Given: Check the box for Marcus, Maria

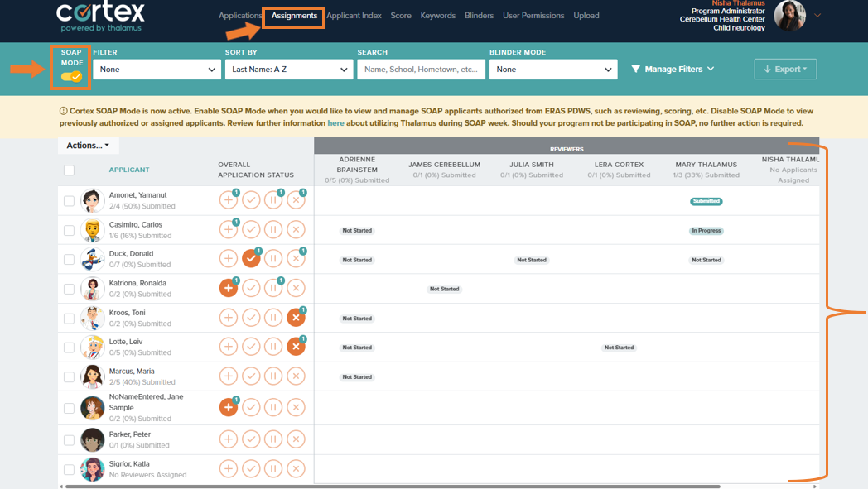Looking at the screenshot, I should [x=69, y=376].
